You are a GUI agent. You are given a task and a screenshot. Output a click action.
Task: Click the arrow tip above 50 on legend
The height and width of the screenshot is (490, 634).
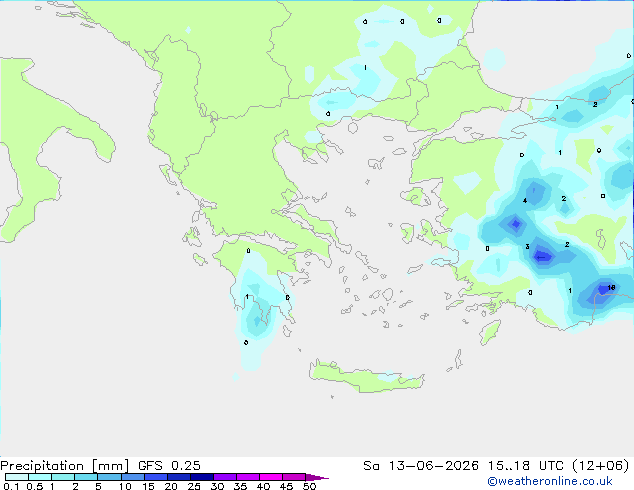point(317,477)
